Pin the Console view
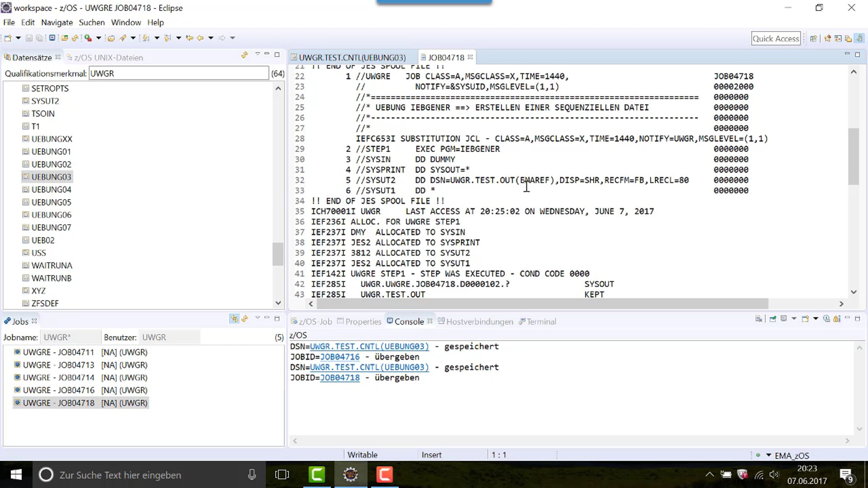The height and width of the screenshot is (488, 868). 773,320
